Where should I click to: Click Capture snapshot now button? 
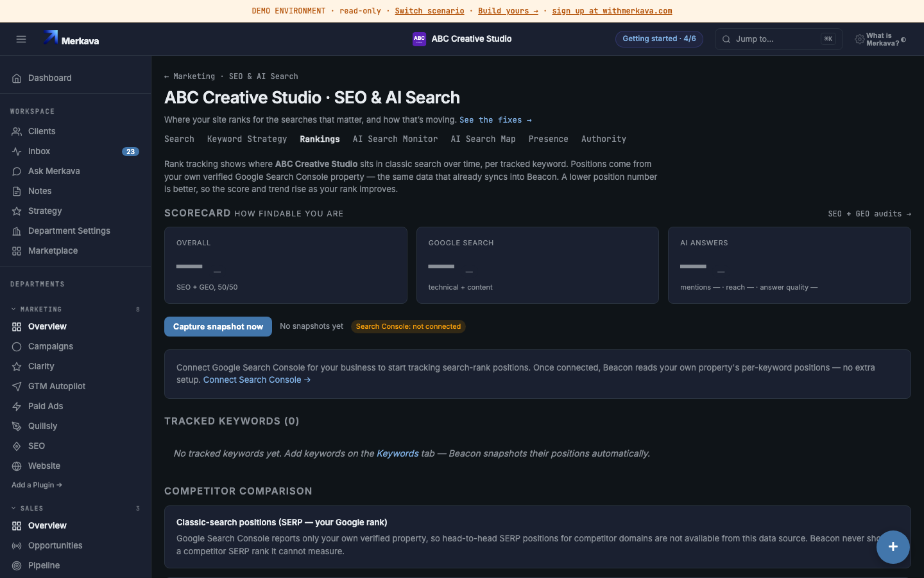click(x=218, y=327)
